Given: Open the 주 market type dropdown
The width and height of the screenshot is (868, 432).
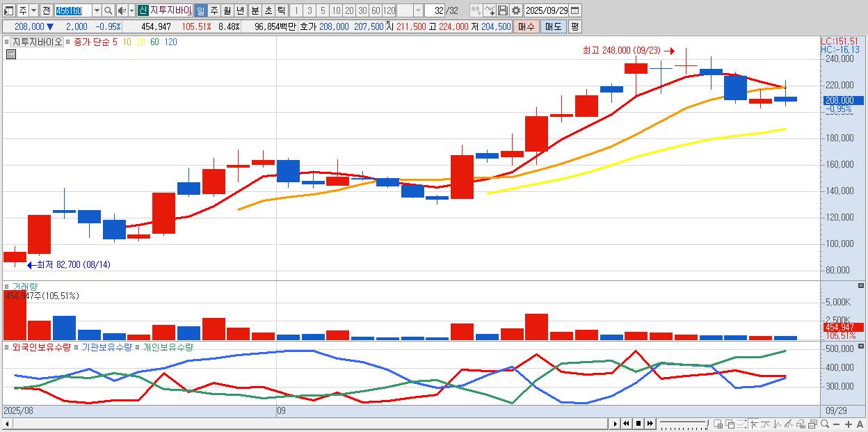Looking at the screenshot, I should (33, 10).
